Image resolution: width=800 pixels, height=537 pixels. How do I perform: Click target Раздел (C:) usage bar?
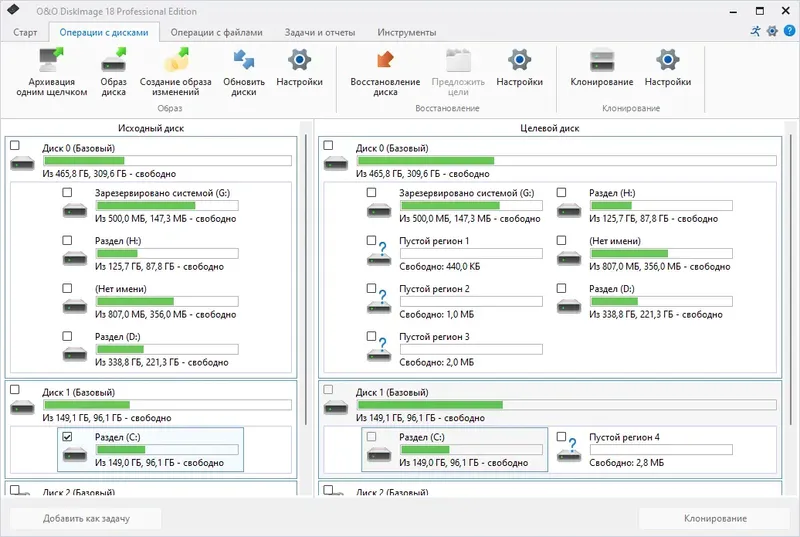click(x=471, y=450)
